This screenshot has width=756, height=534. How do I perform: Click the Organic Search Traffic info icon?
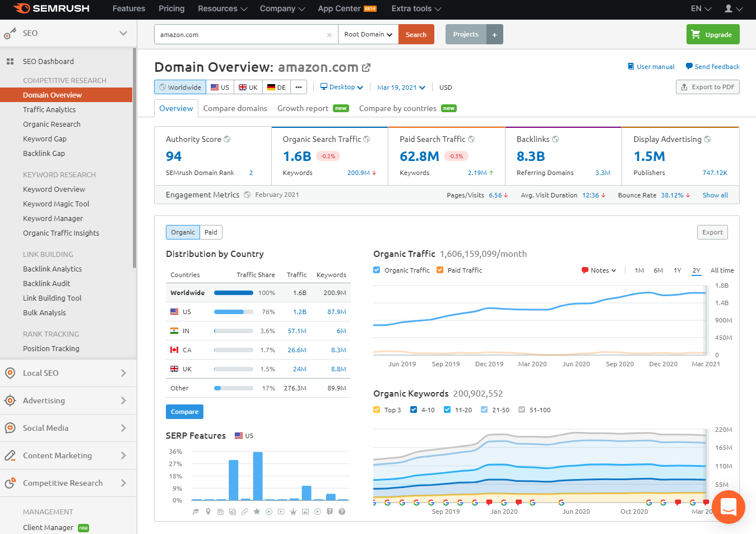tap(367, 139)
